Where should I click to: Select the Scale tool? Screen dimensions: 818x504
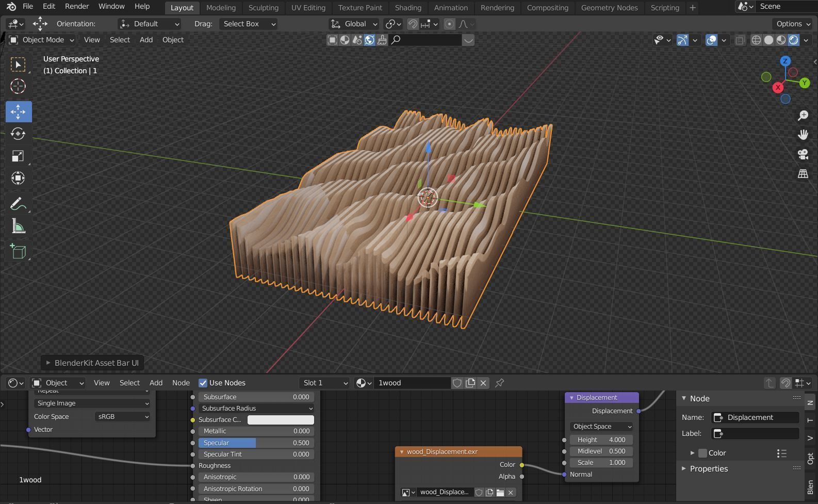point(18,156)
